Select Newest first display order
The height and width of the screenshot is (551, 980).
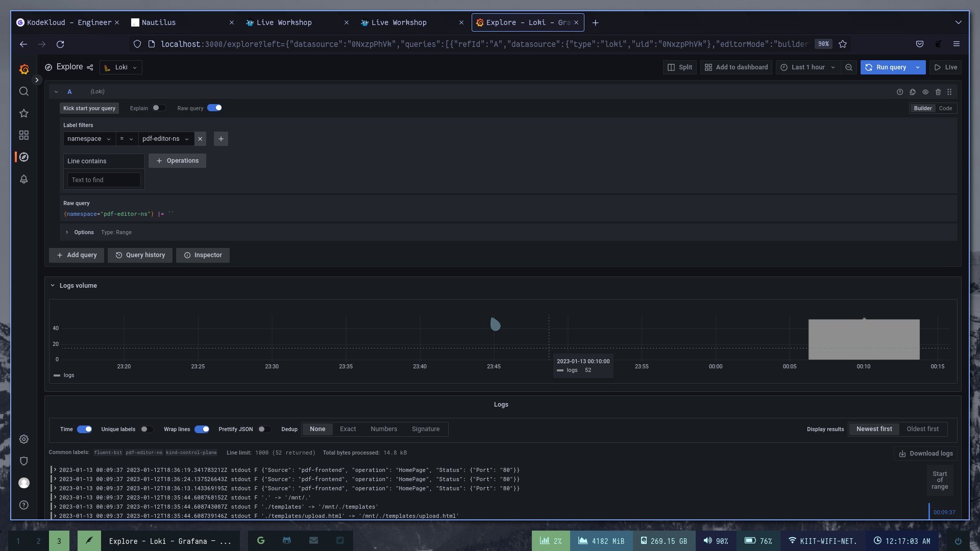(874, 429)
